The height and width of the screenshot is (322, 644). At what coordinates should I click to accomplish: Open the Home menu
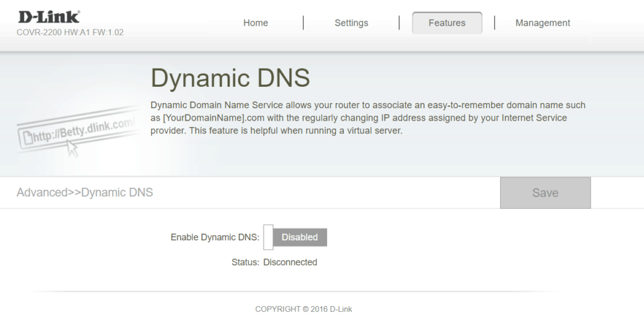point(255,23)
